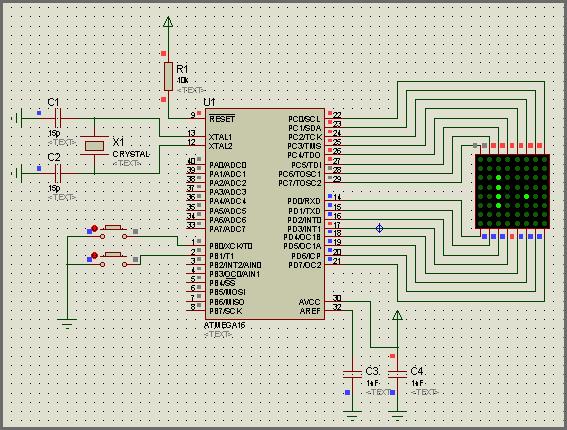Select the X1 crystal symbol
This screenshot has width=567, height=430.
coord(94,146)
